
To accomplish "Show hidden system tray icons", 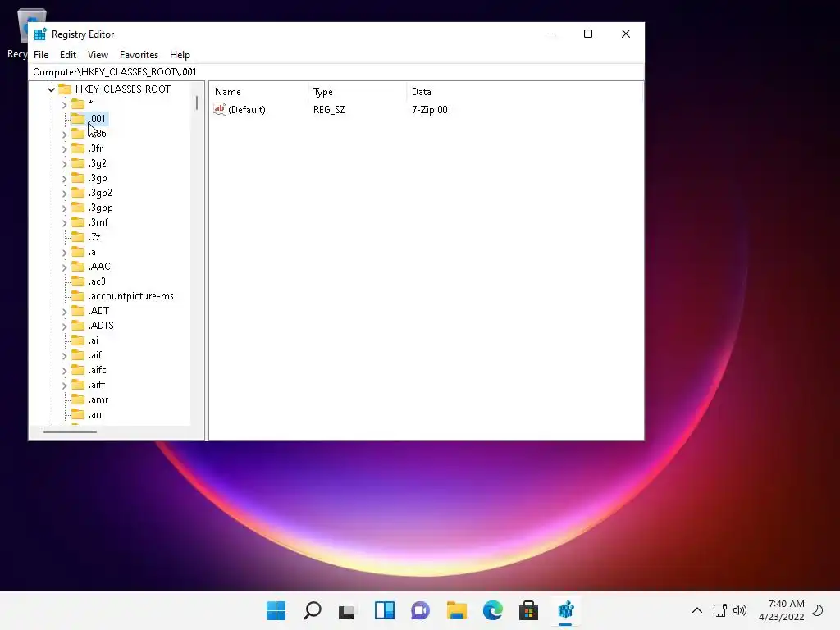I will [697, 610].
